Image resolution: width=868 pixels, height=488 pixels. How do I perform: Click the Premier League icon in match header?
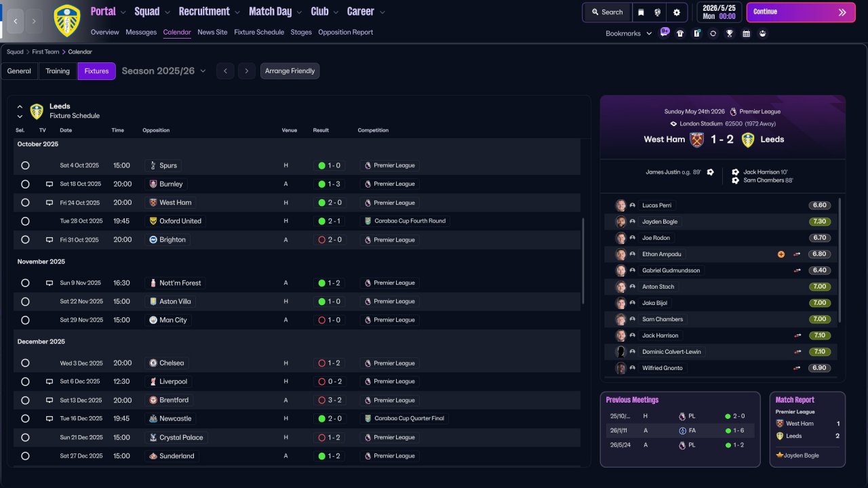click(x=733, y=112)
